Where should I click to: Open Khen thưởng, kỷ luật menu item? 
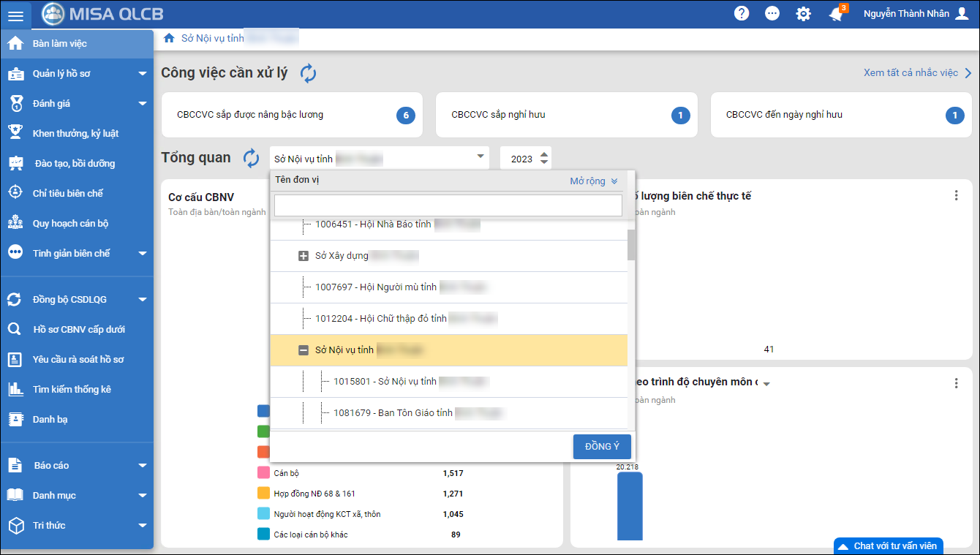pyautogui.click(x=75, y=134)
